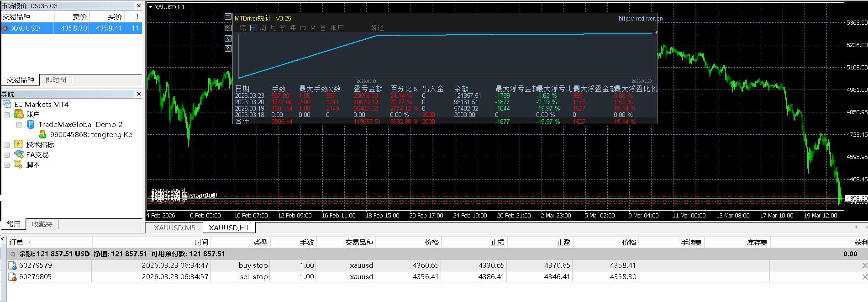Open the ? help button beside MTDriver panel

pos(228,48)
